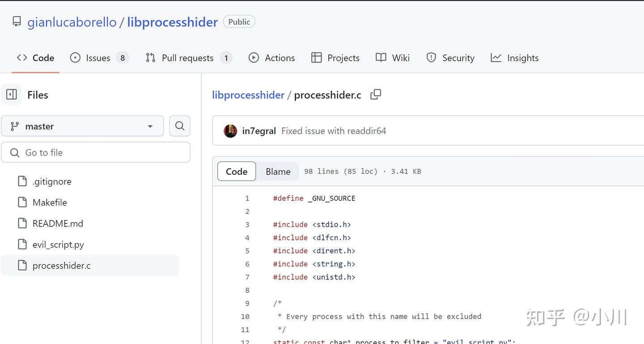Click the excluded process comment line
Image resolution: width=644 pixels, height=344 pixels.
coord(379,316)
